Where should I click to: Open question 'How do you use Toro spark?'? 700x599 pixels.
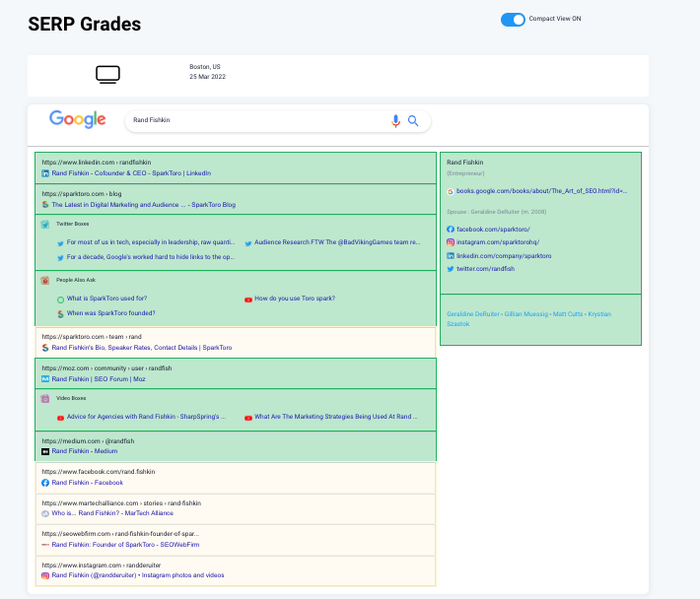(x=295, y=299)
